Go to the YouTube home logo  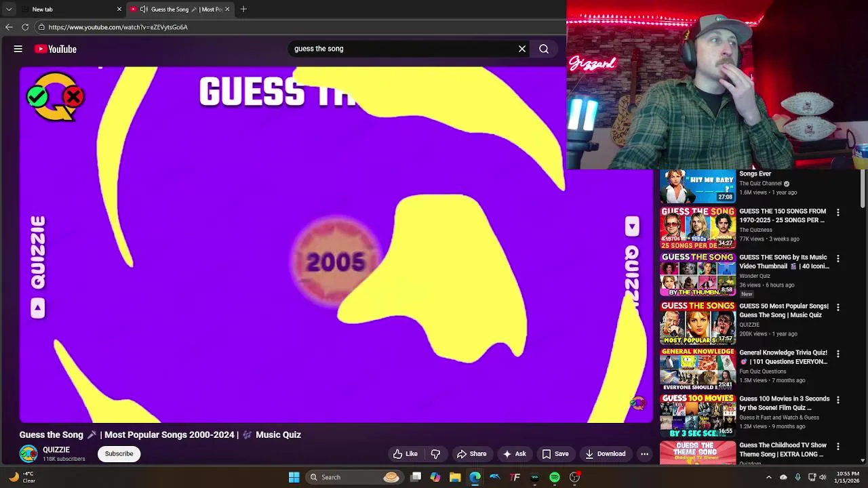click(56, 49)
